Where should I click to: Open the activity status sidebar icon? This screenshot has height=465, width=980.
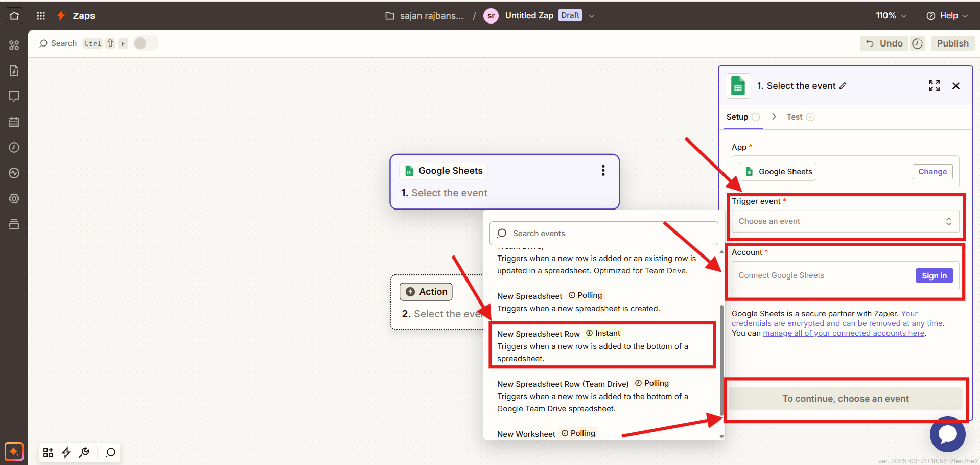point(14,173)
